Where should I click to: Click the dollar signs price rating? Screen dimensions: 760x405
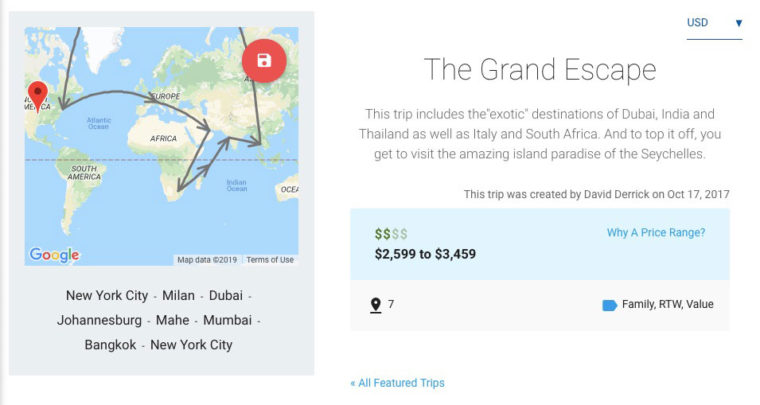(391, 234)
